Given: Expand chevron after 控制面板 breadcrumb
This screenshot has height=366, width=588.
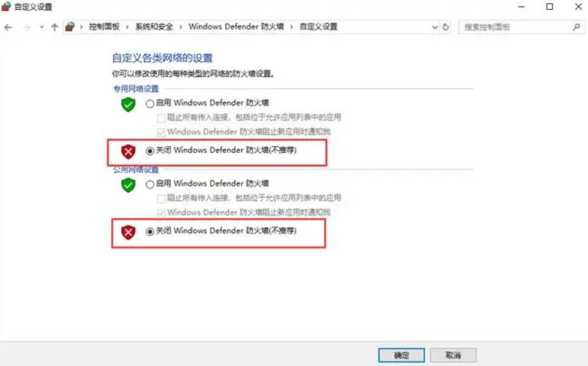Looking at the screenshot, I should [128, 27].
